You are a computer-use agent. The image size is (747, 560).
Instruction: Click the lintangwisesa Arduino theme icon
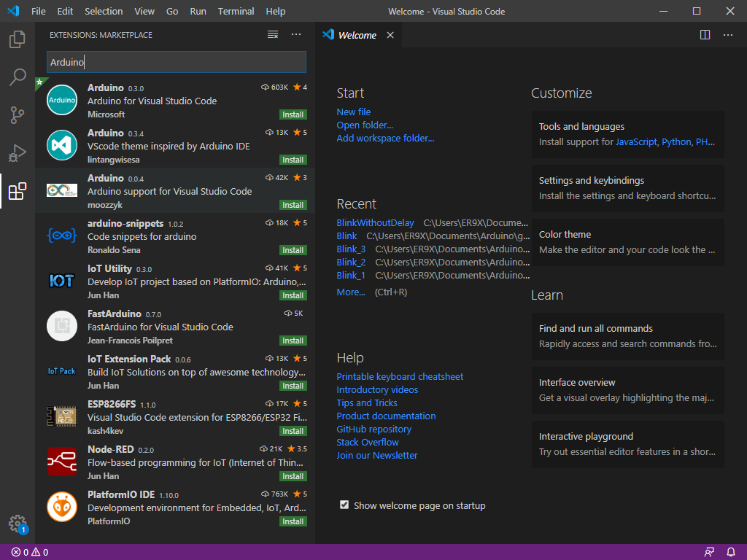(x=62, y=145)
